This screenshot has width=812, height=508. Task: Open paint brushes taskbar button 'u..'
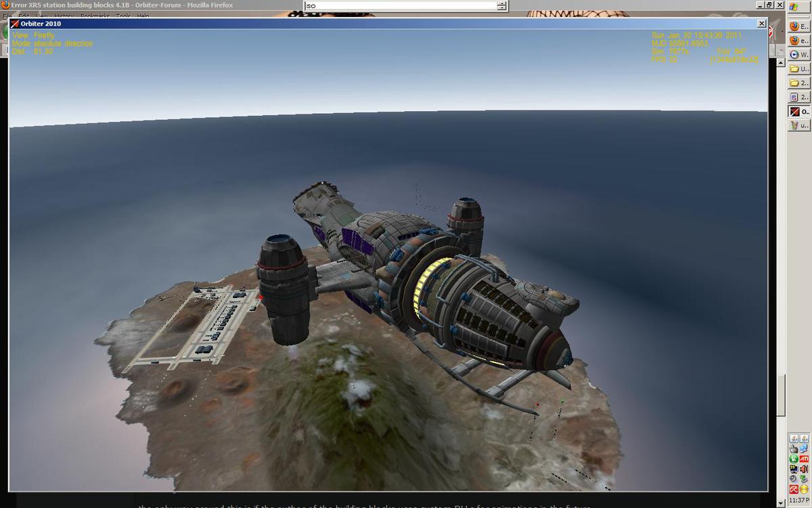(799, 126)
